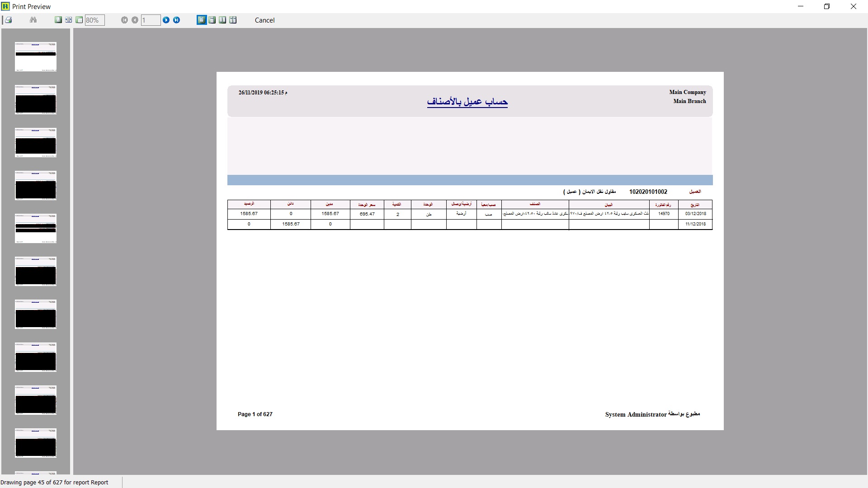Open first page thumbnail in sidebar
This screenshot has height=488, width=868.
point(36,57)
